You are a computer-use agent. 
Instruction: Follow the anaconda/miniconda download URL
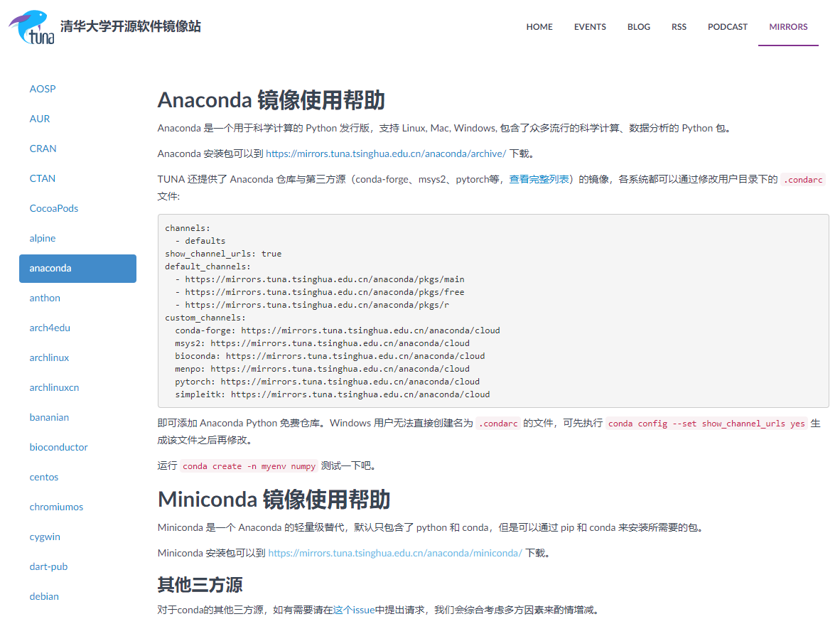[x=395, y=553]
